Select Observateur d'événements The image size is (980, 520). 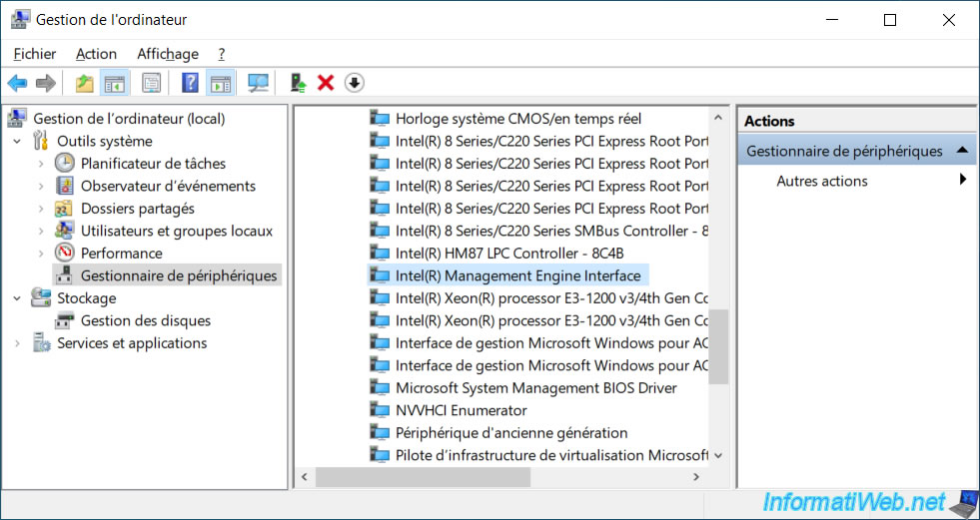(x=168, y=186)
